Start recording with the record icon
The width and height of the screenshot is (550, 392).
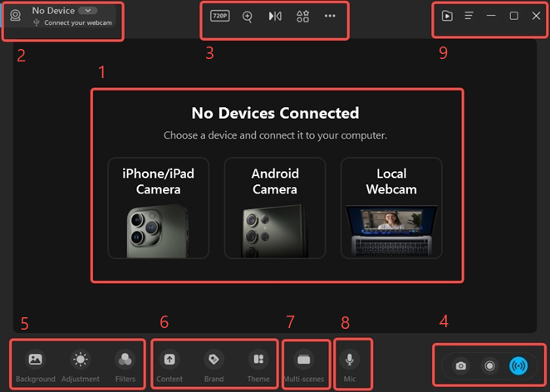click(489, 365)
